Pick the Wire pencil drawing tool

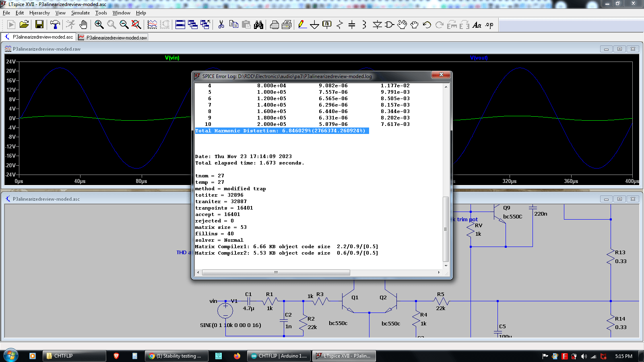pyautogui.click(x=302, y=25)
